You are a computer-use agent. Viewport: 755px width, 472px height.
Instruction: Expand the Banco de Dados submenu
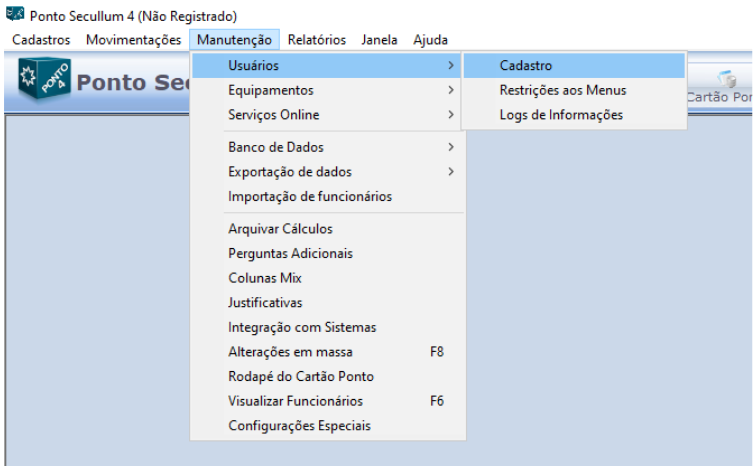tap(275, 147)
